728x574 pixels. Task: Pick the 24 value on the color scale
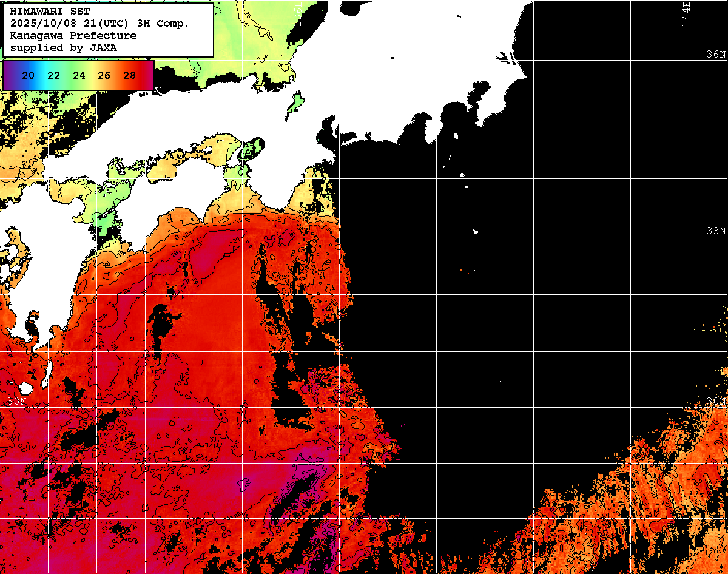(79, 75)
